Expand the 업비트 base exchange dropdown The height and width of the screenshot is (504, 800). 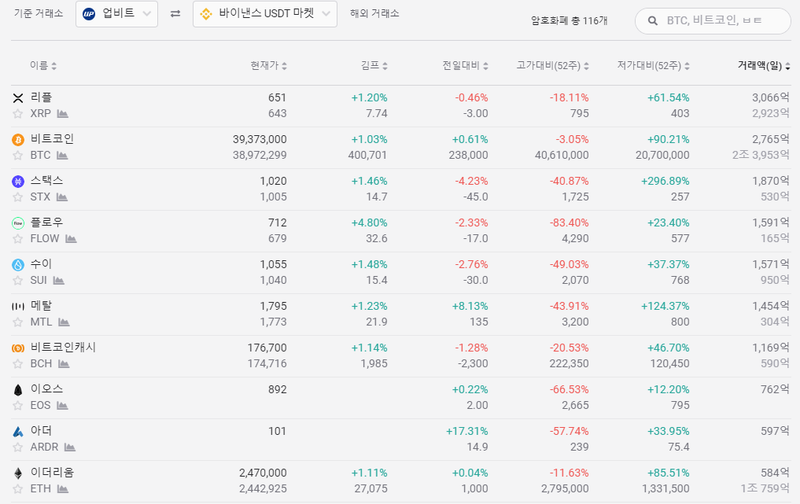pyautogui.click(x=117, y=14)
